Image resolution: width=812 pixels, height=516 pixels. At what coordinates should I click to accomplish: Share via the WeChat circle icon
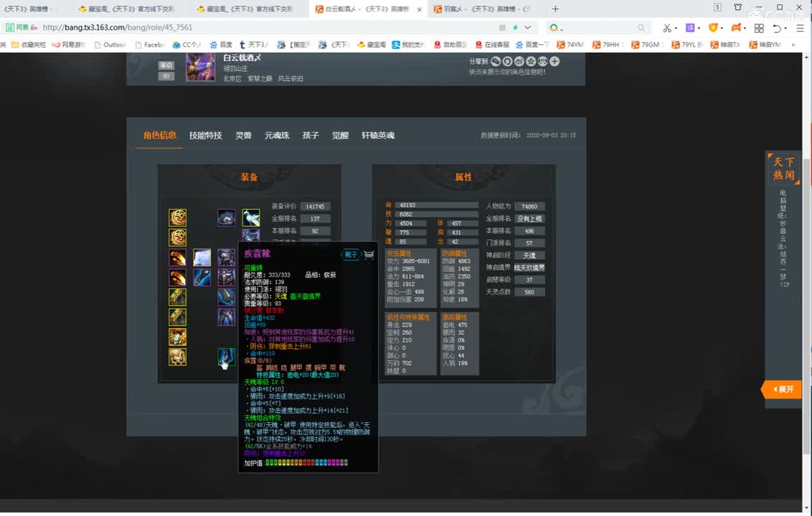(495, 62)
